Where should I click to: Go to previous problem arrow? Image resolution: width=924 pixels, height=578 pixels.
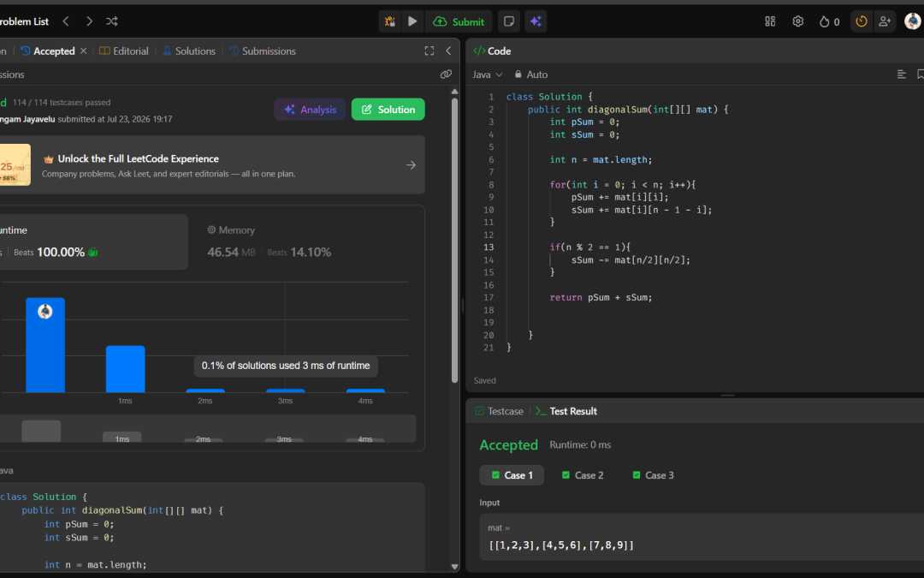tap(66, 21)
